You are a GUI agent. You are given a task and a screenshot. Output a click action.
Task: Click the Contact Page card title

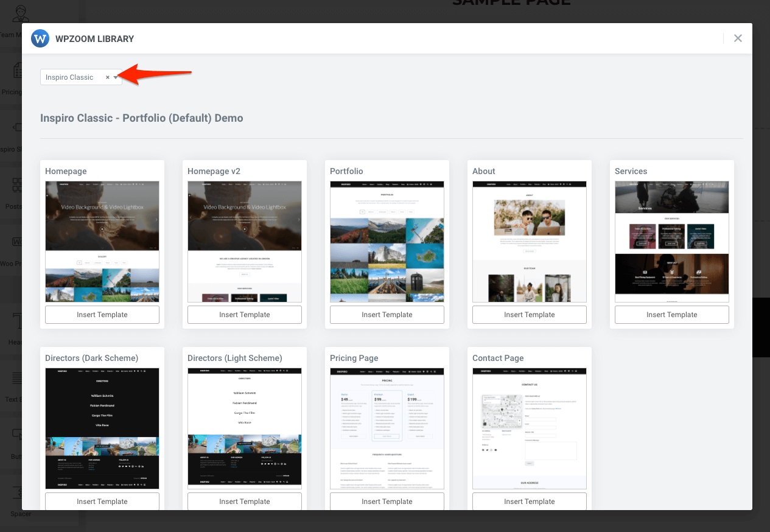(498, 358)
